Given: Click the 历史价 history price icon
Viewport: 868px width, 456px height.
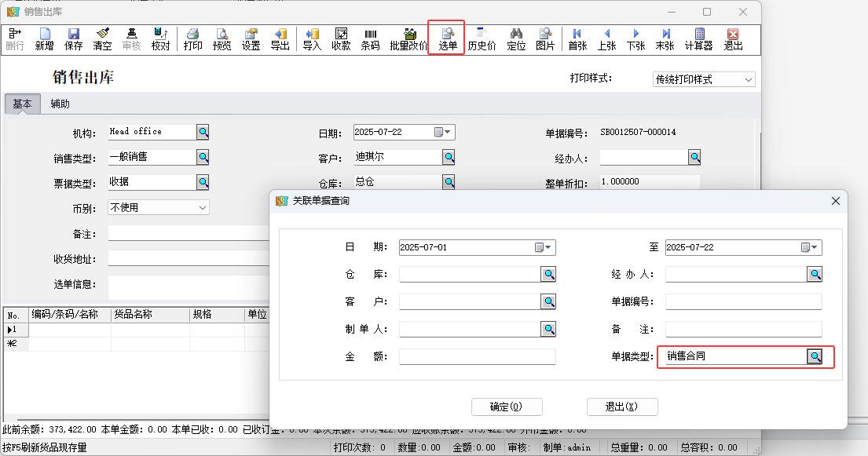Looking at the screenshot, I should [482, 38].
